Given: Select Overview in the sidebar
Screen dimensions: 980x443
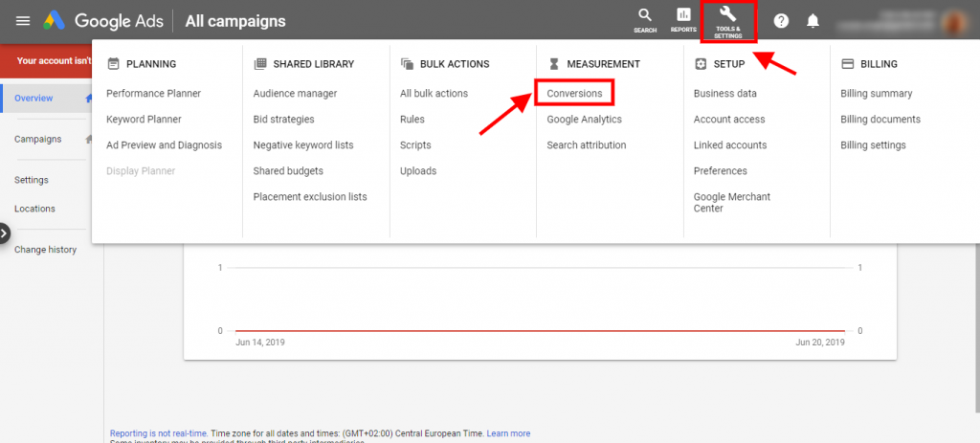Looking at the screenshot, I should point(33,99).
